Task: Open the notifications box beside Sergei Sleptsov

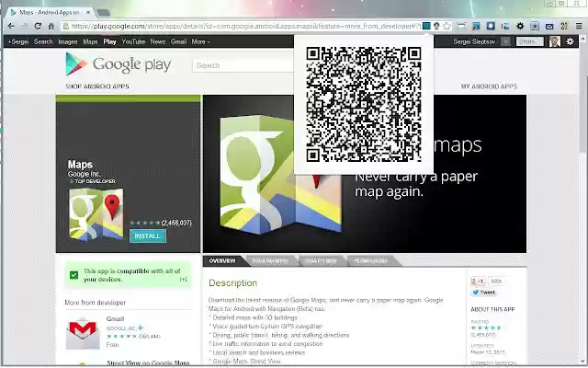Action: tap(505, 41)
